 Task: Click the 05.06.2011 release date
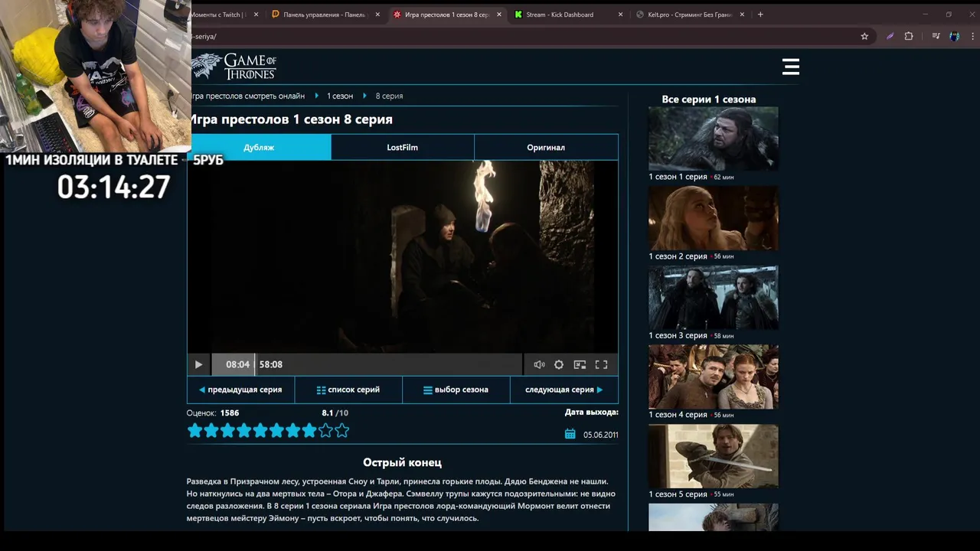[601, 435]
